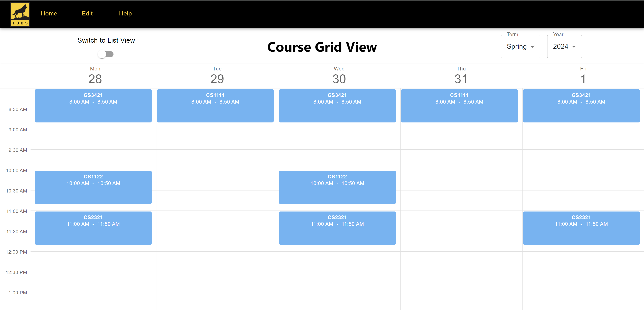Click the Monday CS1122 10:00 AM block
The image size is (644, 310).
[93, 187]
